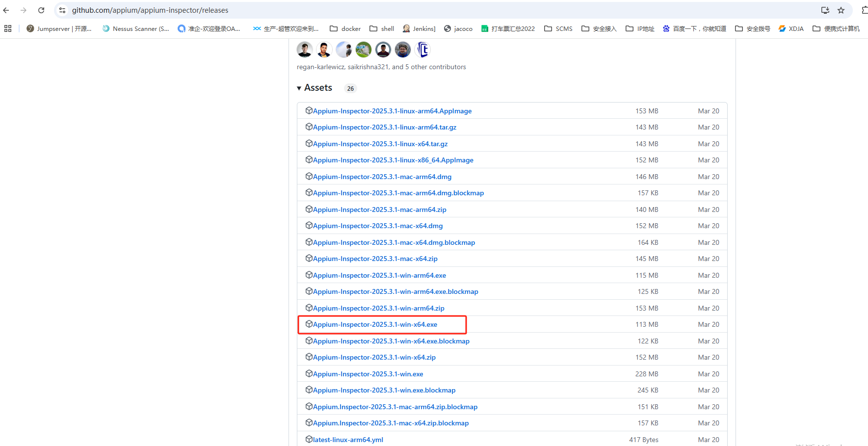
Task: Collapse the Assets section
Action: (x=315, y=88)
